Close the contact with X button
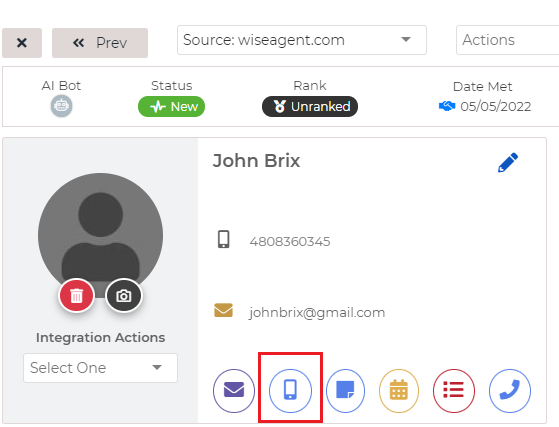Image resolution: width=559 pixels, height=427 pixels. point(22,43)
